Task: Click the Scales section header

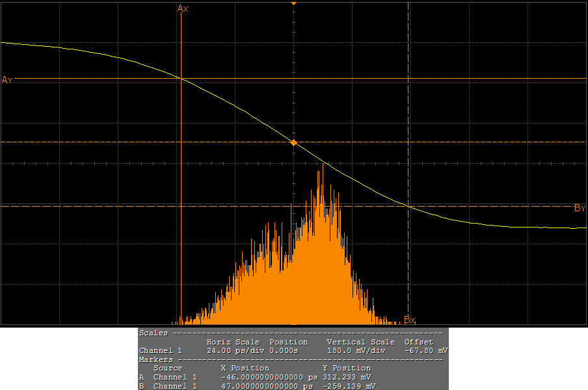Action: click(x=154, y=333)
